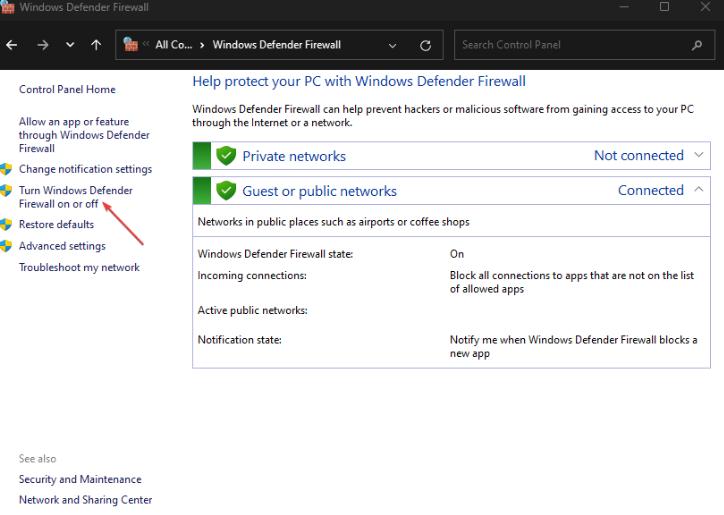Open Change notification settings
This screenshot has height=515, width=724.
click(85, 169)
